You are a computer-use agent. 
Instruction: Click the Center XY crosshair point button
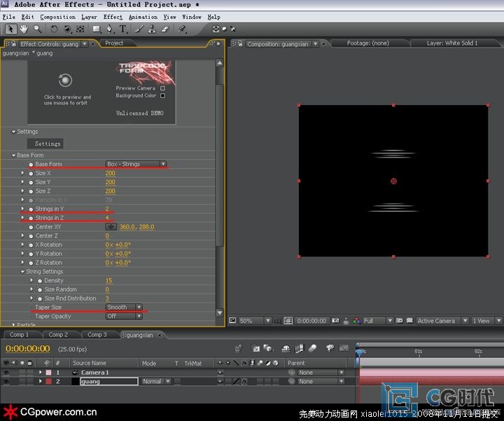pos(111,227)
